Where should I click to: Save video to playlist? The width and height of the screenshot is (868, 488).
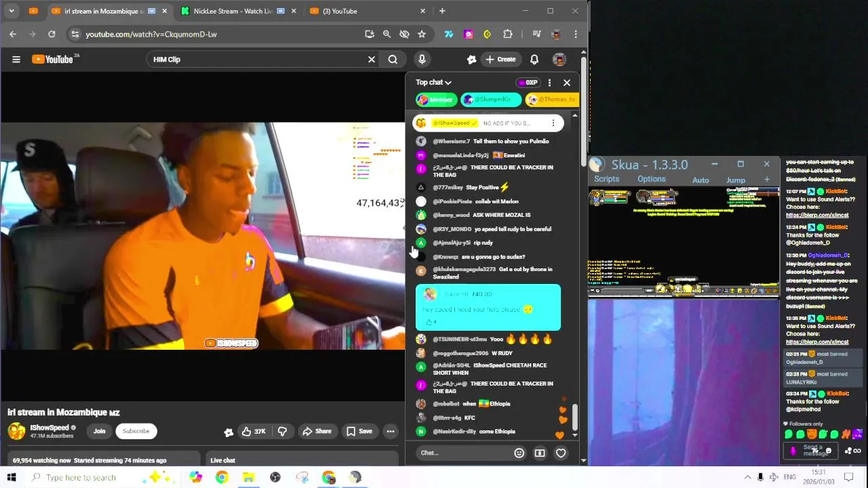[x=359, y=431]
